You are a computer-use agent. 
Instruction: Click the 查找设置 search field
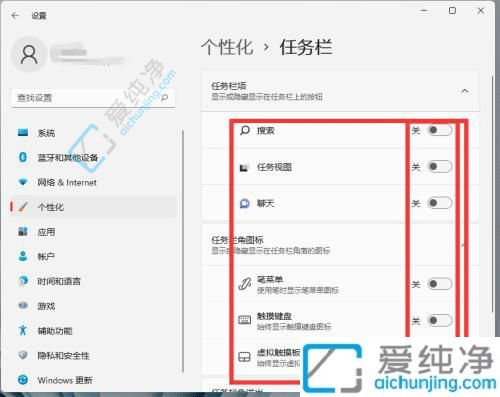93,98
